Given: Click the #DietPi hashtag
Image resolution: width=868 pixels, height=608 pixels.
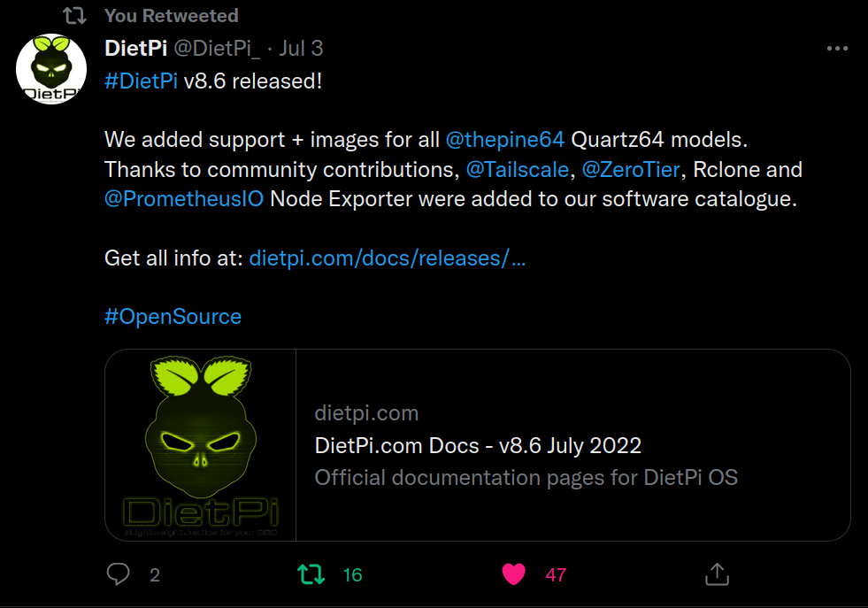Looking at the screenshot, I should pos(142,81).
